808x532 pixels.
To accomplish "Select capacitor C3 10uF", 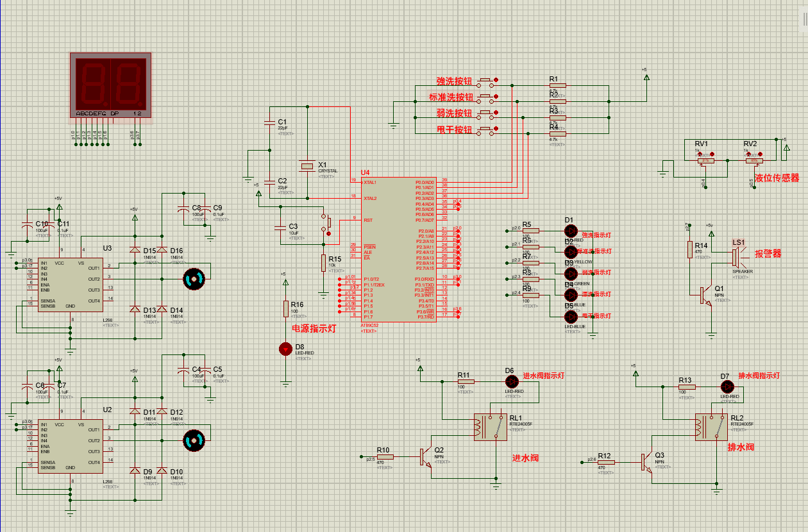I will tap(280, 227).
